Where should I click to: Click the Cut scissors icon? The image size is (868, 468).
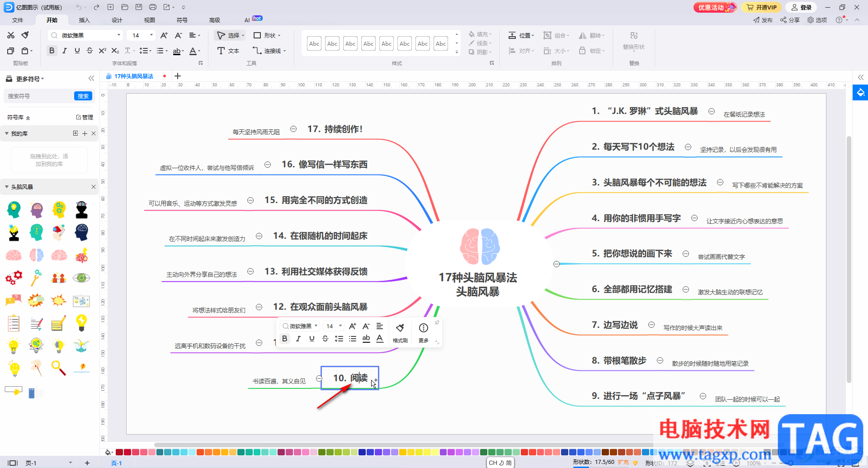coord(11,35)
